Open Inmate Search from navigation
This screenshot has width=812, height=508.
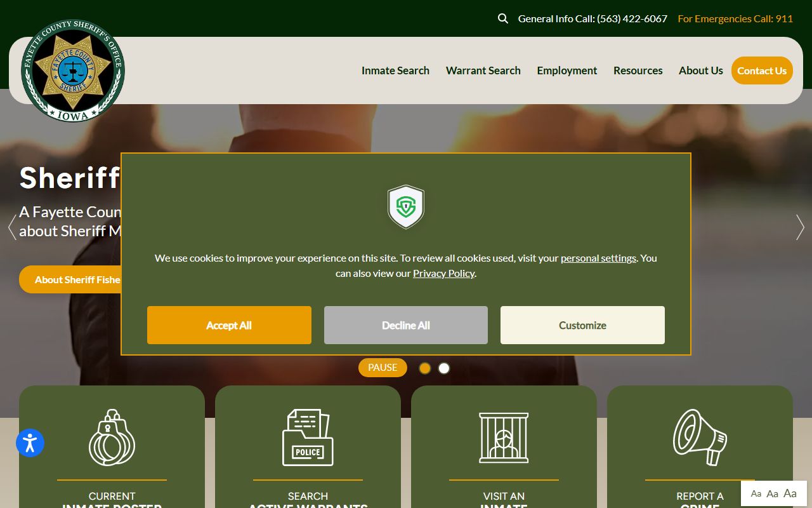[395, 70]
